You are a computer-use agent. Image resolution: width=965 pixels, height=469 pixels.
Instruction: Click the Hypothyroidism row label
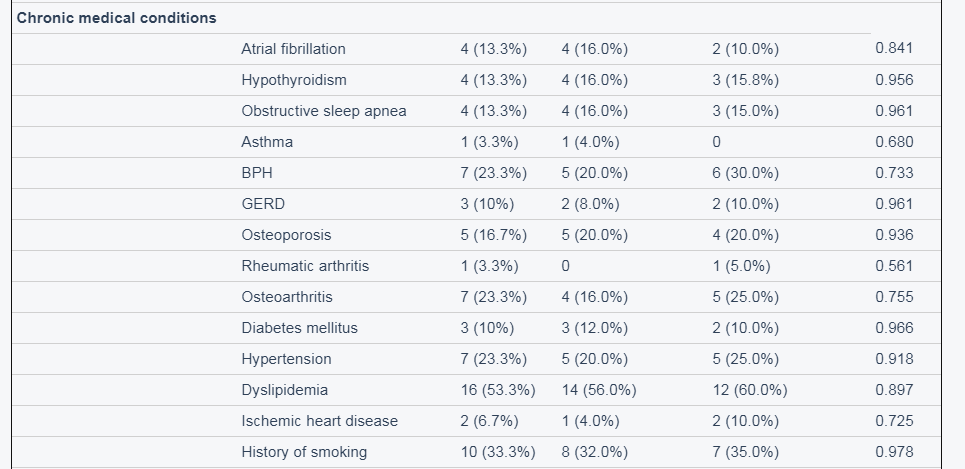(x=294, y=80)
